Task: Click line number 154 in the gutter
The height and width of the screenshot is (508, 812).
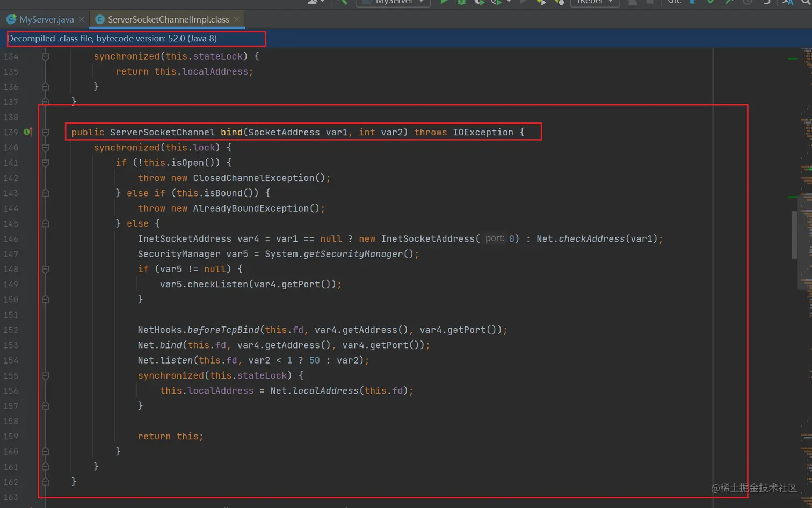Action: tap(11, 360)
